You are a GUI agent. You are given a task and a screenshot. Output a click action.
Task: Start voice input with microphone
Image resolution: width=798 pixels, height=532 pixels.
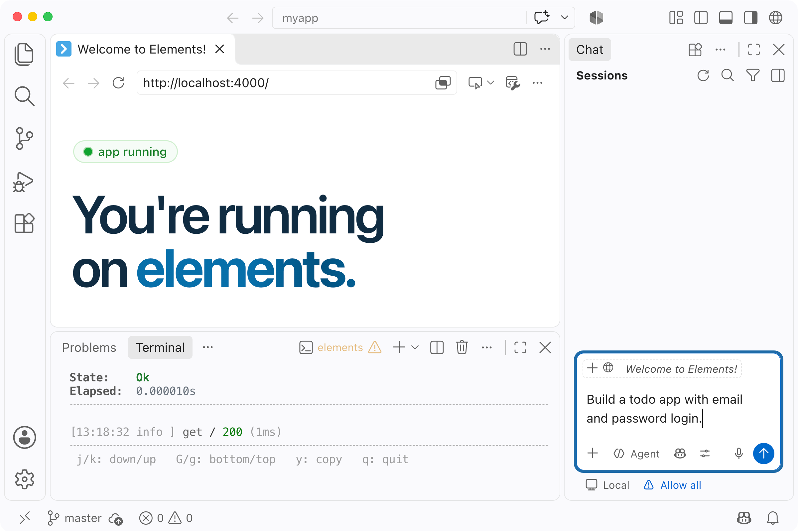tap(738, 454)
